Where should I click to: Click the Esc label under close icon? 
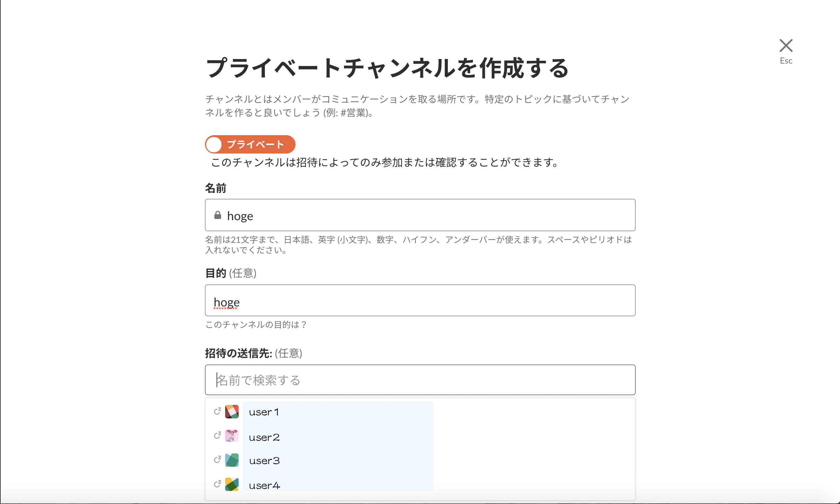click(786, 61)
